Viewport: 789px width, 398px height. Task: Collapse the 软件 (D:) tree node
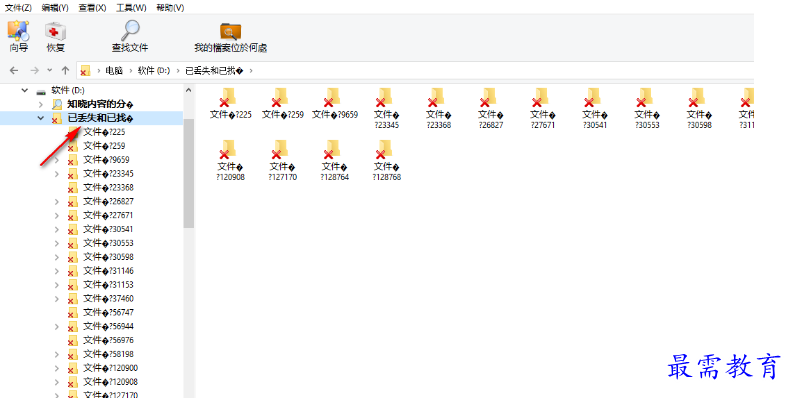point(25,91)
